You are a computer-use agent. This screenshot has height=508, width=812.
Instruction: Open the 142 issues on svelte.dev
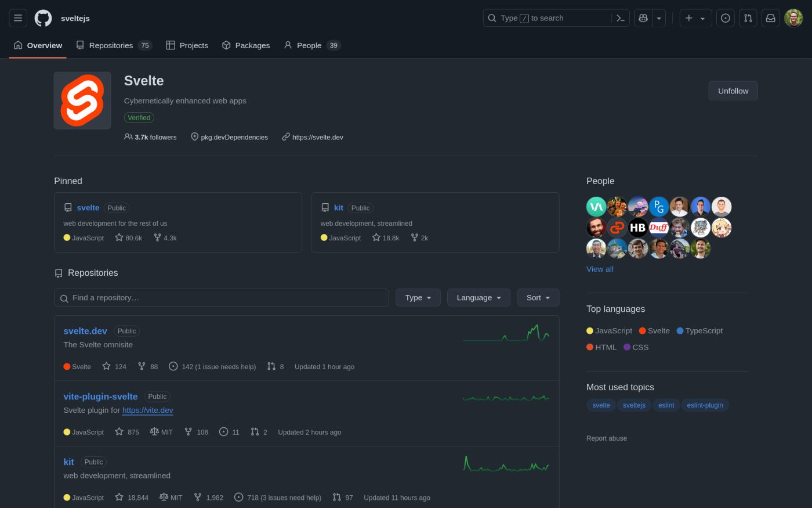point(212,366)
